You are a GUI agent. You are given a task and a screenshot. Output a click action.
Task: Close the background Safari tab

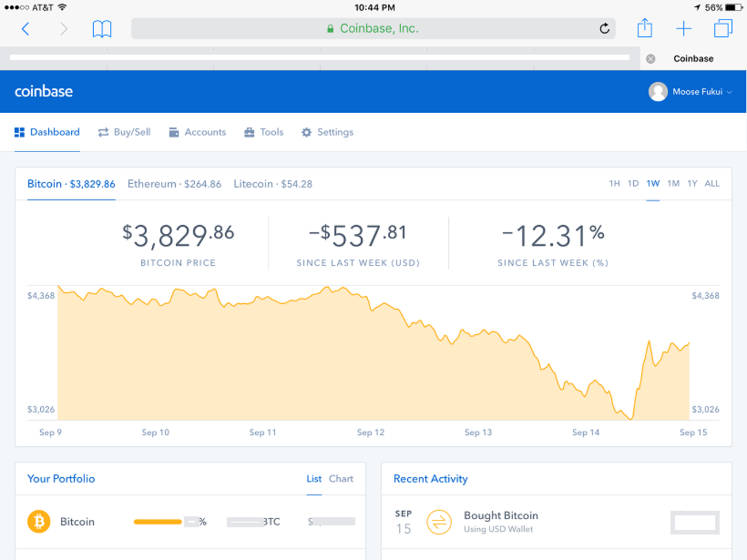pos(650,58)
